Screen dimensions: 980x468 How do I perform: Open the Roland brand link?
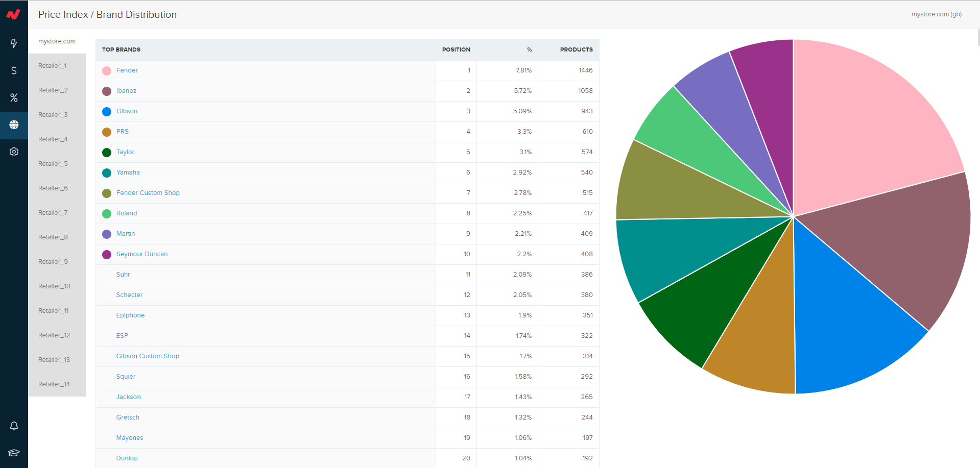point(127,213)
